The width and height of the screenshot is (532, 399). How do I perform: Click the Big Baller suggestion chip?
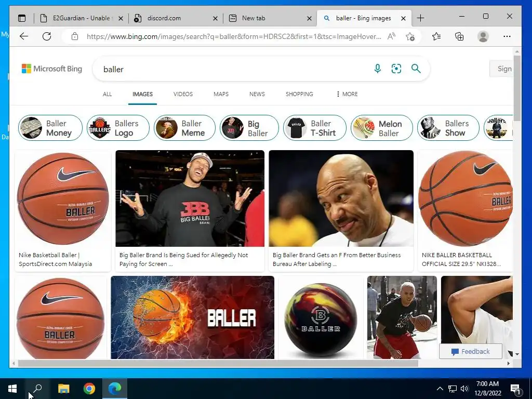(x=249, y=128)
